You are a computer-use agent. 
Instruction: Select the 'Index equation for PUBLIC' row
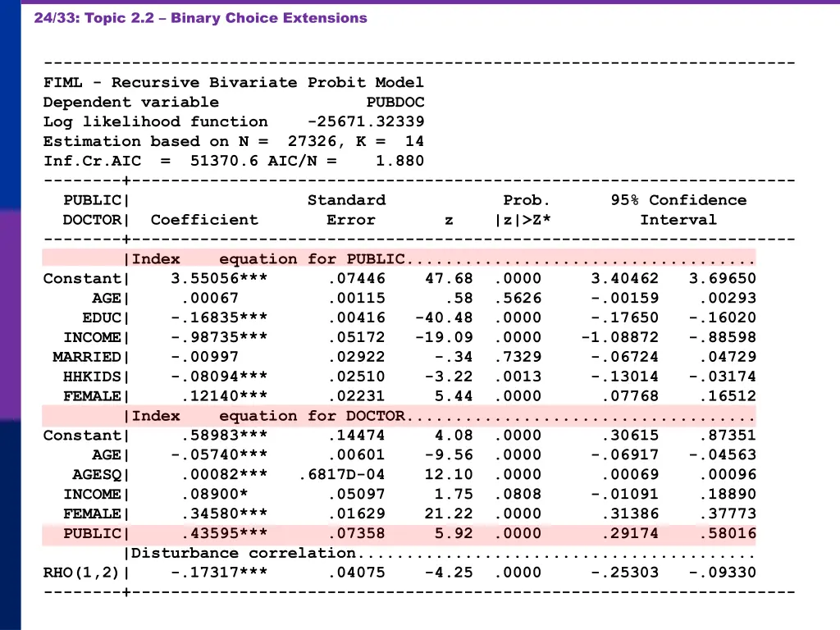click(x=399, y=258)
